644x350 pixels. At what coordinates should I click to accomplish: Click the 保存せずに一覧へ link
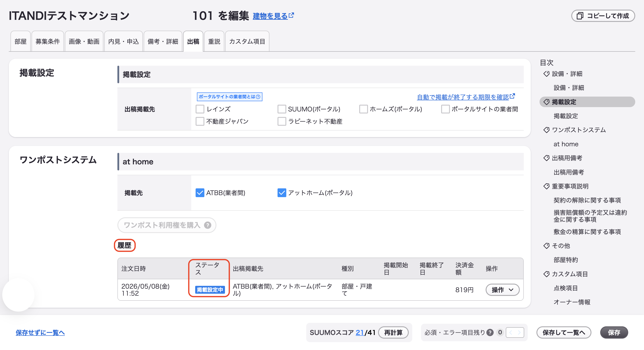click(40, 332)
